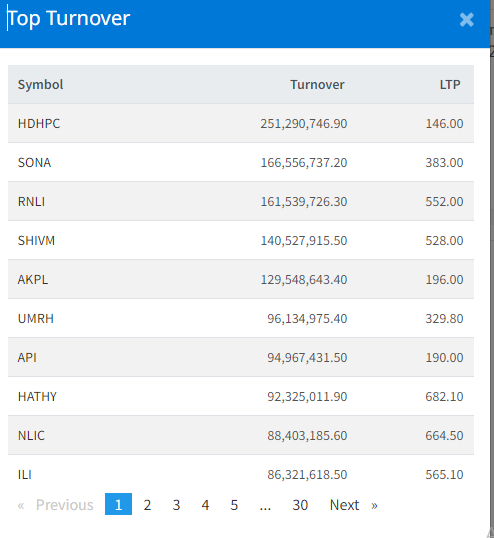This screenshot has width=494, height=538.
Task: Click the NLIC symbol row
Action: [x=241, y=435]
